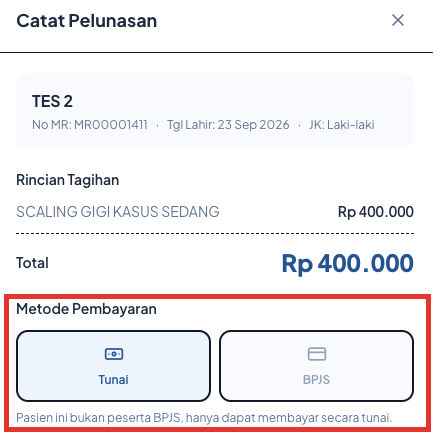Select the cash banknote icon
Image resolution: width=433 pixels, height=433 pixels.
point(114,354)
